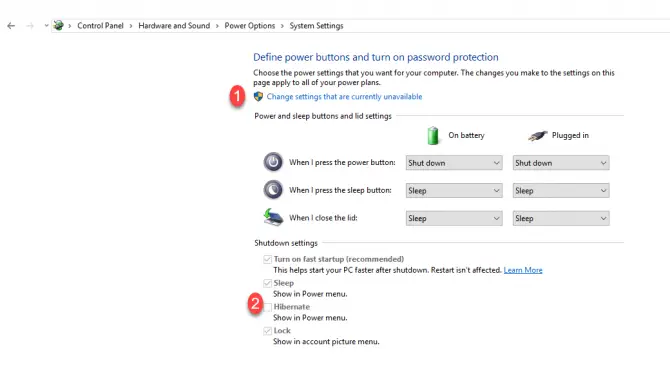Viewport: 670px width, 390px height.
Task: Open power button On battery dropdown
Action: click(x=454, y=163)
